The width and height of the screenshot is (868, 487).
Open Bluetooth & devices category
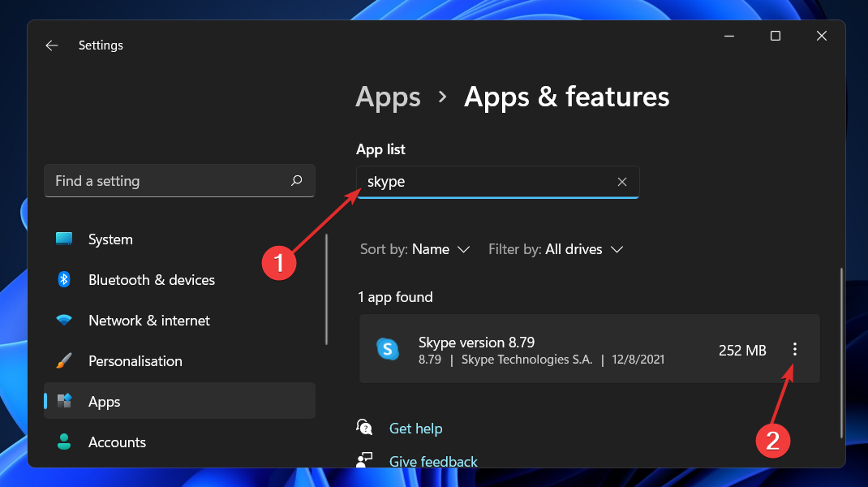point(179,280)
